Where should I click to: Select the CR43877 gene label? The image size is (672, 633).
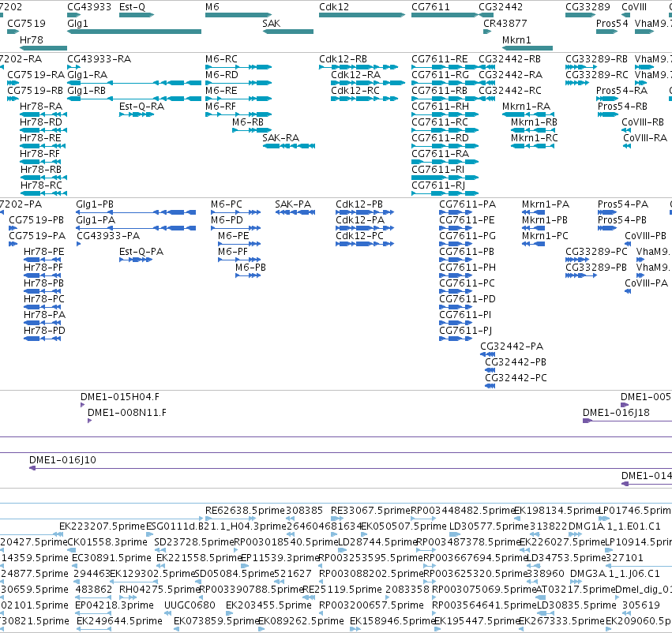click(505, 23)
